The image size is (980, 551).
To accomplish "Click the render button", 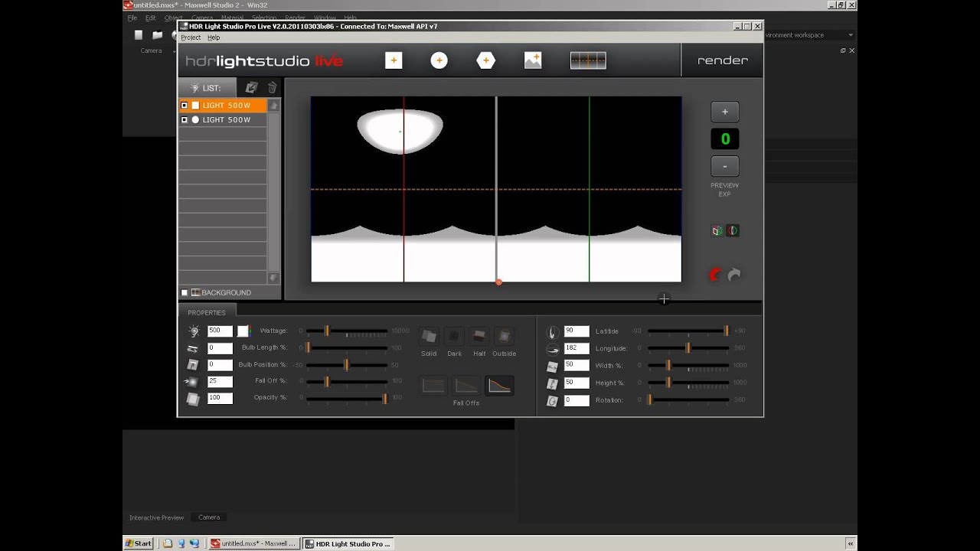I will 723,60.
